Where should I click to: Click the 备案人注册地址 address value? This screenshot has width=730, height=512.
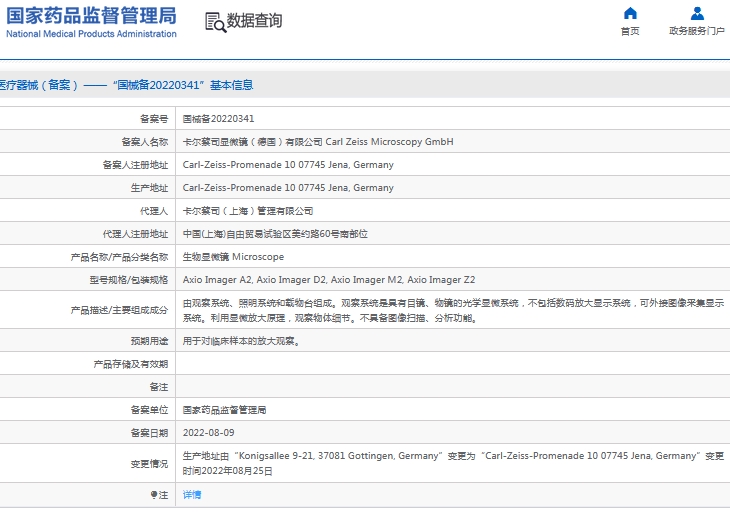point(288,165)
